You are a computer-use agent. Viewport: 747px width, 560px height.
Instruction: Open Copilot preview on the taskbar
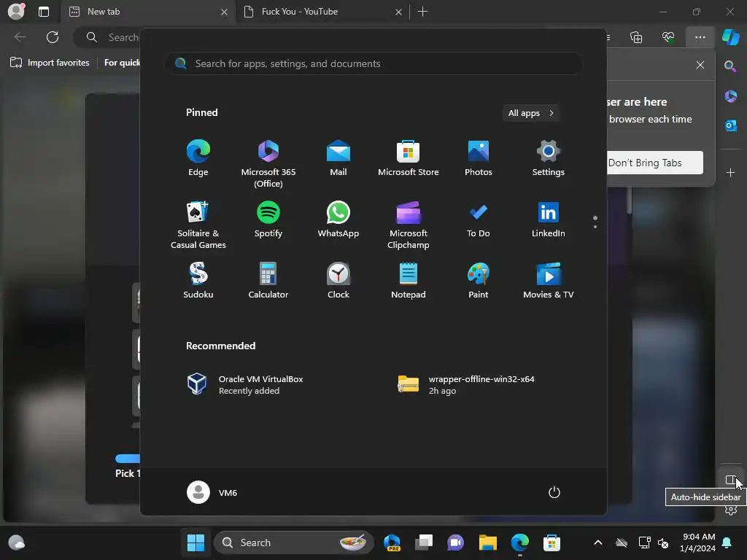coord(392,542)
